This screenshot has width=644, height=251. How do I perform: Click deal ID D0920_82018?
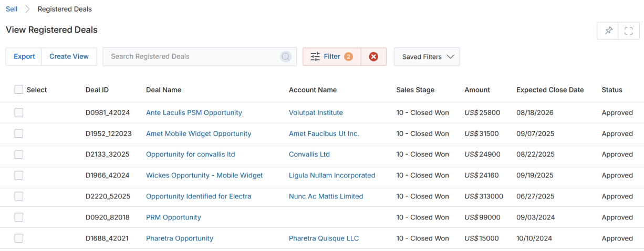[107, 217]
